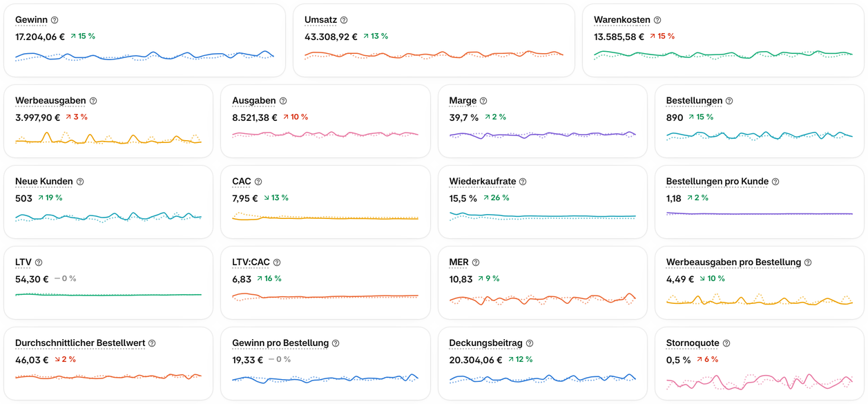Screen dimensions: 868x404
Task: Open the Ausgaben metric title
Action: (254, 101)
